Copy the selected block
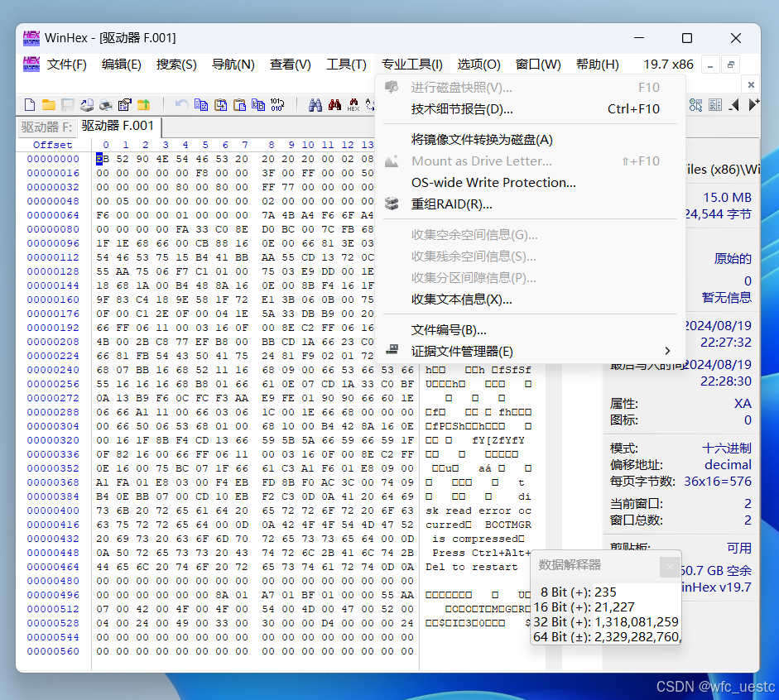The image size is (779, 700). [201, 105]
